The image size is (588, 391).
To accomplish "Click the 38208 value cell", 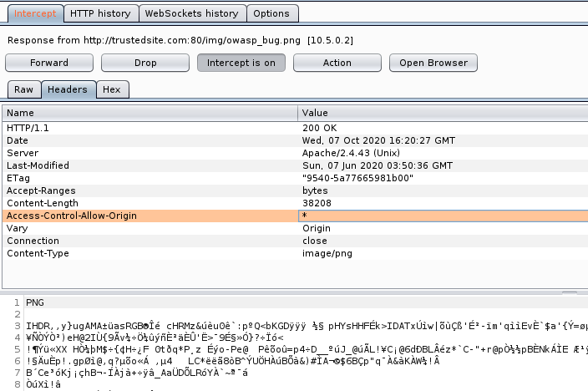I will [x=443, y=203].
